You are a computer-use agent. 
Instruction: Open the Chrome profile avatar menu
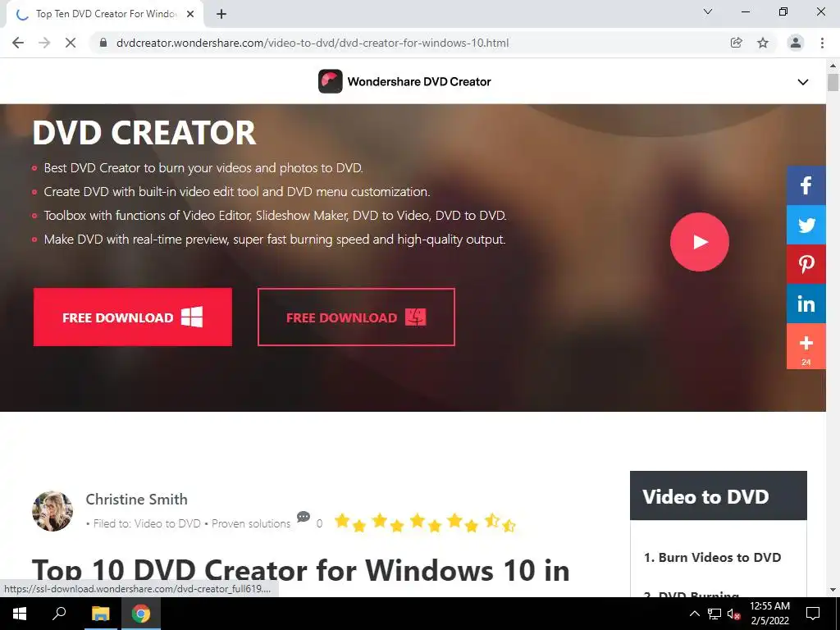[796, 43]
